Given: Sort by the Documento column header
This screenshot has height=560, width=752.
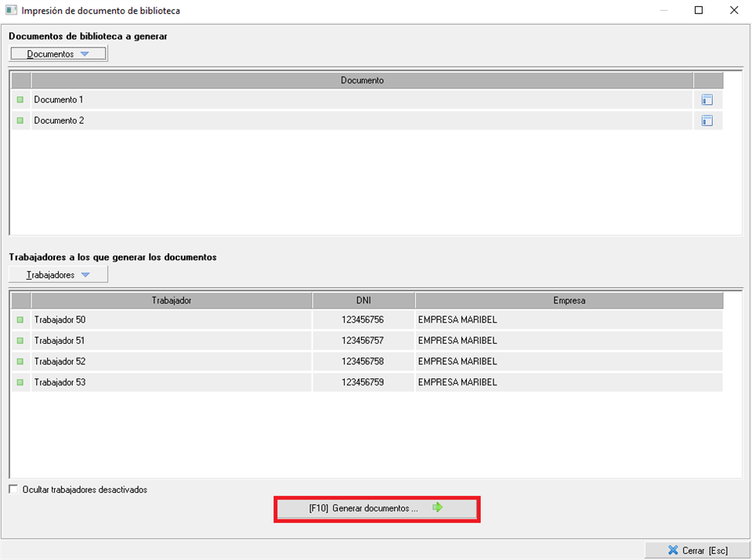Looking at the screenshot, I should 362,80.
